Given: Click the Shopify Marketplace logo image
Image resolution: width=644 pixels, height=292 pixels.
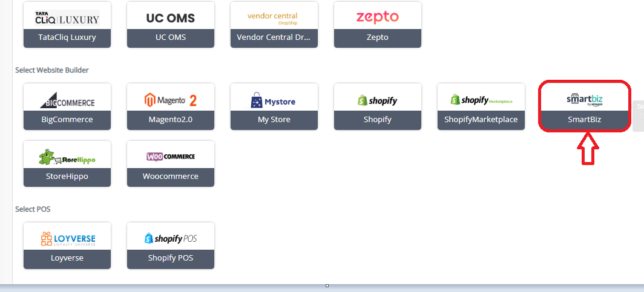Looking at the screenshot, I should click(x=481, y=100).
